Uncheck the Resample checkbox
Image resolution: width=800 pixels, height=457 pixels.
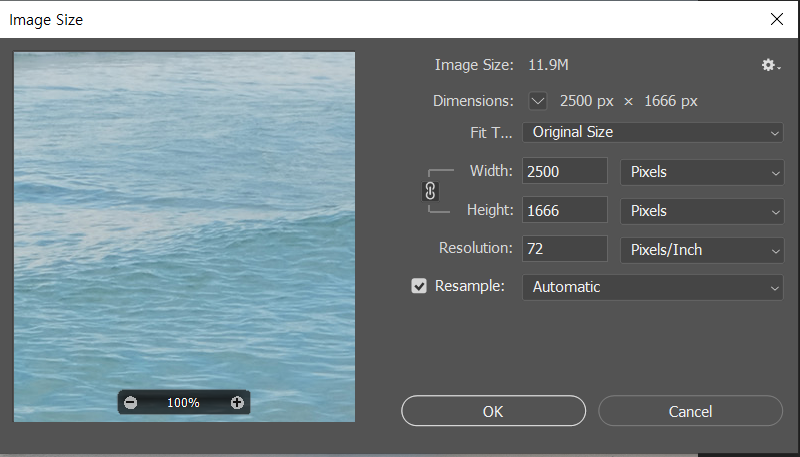[419, 286]
